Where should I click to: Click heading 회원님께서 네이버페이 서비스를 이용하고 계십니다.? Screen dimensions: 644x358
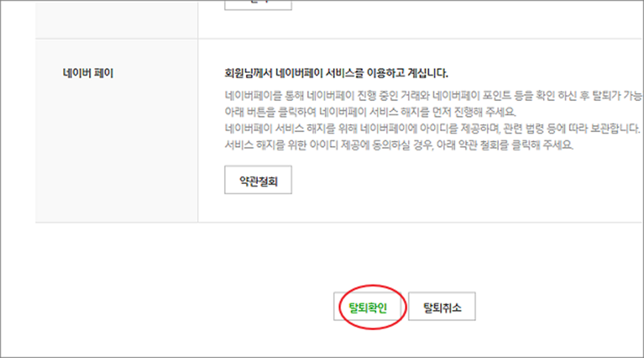click(336, 74)
